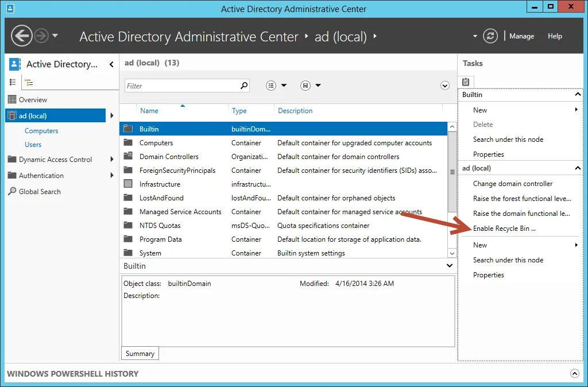Viewport: 588px width, 387px height.
Task: Click the ForeignSecurityPrincipals folder icon
Action: [x=128, y=171]
